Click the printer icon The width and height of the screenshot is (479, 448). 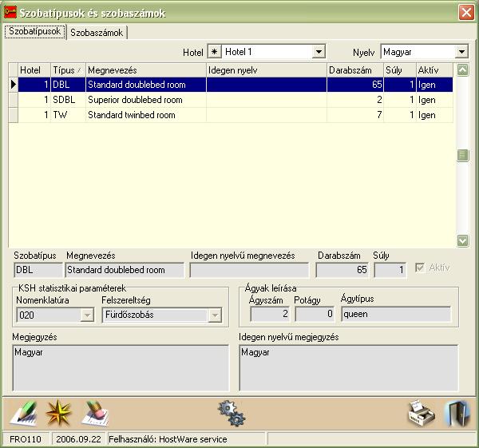[x=422, y=414]
